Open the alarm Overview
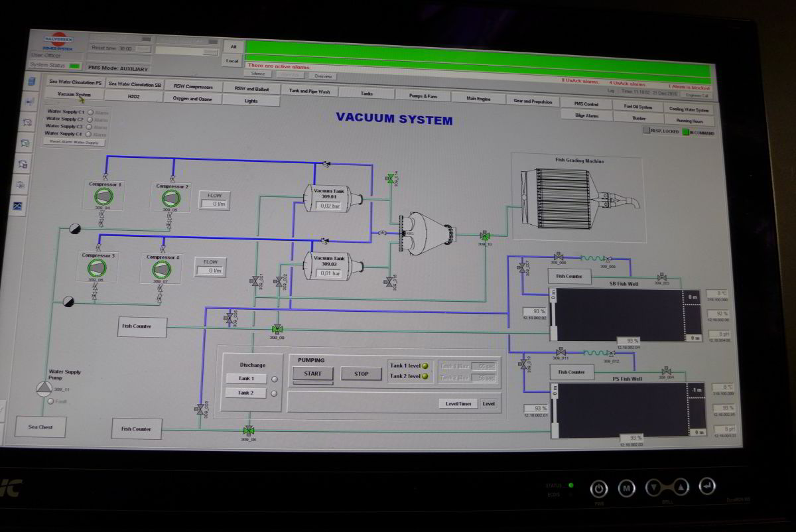The image size is (796, 532). tap(323, 76)
